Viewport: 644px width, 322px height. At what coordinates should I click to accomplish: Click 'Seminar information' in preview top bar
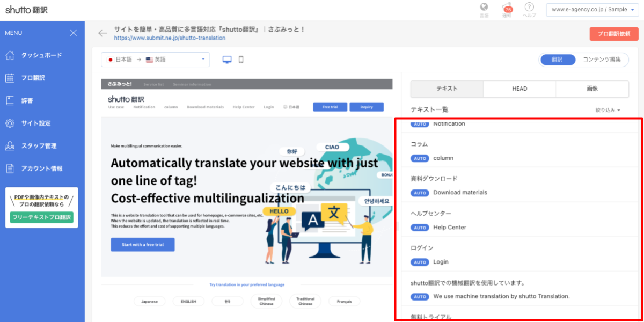(x=192, y=84)
